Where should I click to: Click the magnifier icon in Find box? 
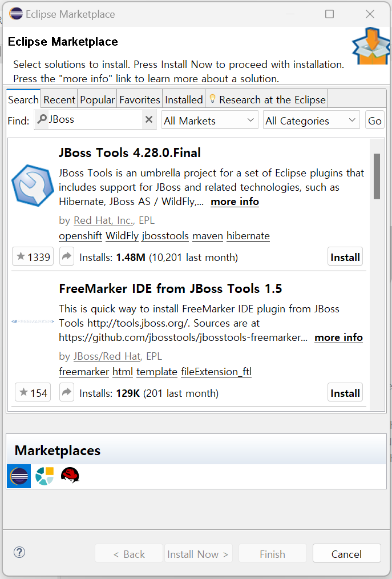click(42, 119)
